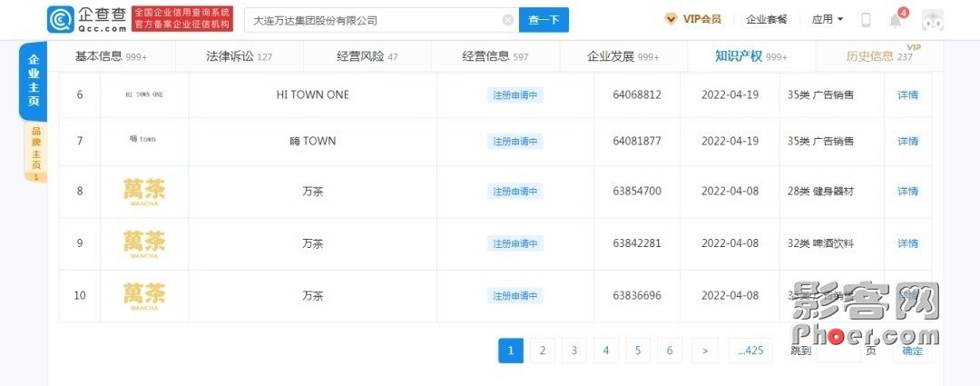
Task: Select the 企业主页 side tab
Action: coord(34,82)
